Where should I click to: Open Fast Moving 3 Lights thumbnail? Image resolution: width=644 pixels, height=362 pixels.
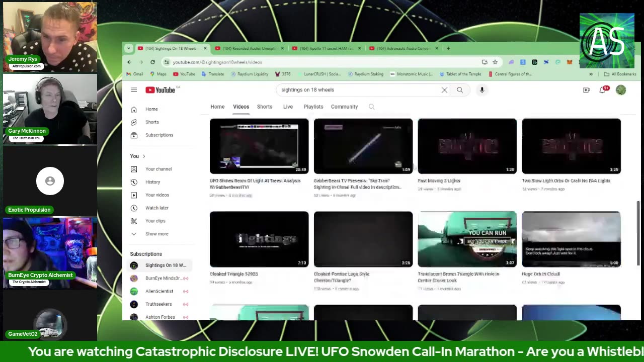(467, 146)
